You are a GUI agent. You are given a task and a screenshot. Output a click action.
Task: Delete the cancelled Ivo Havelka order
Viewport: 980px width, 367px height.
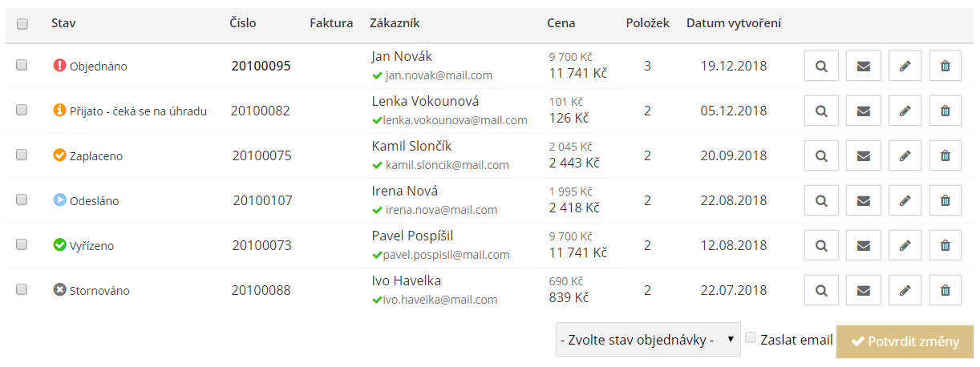point(946,291)
